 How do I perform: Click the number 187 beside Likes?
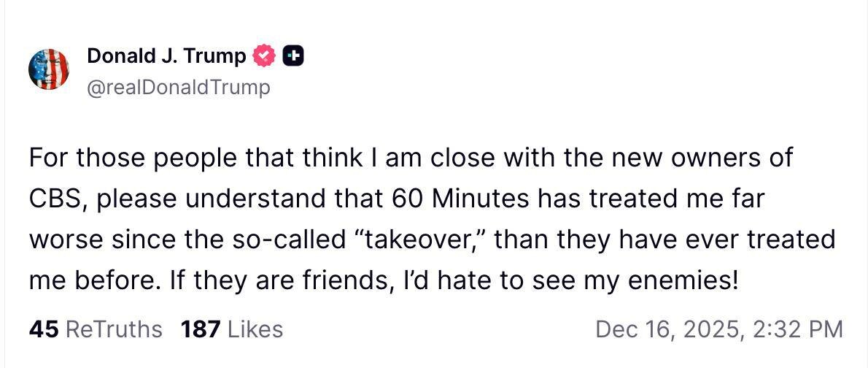(200, 329)
